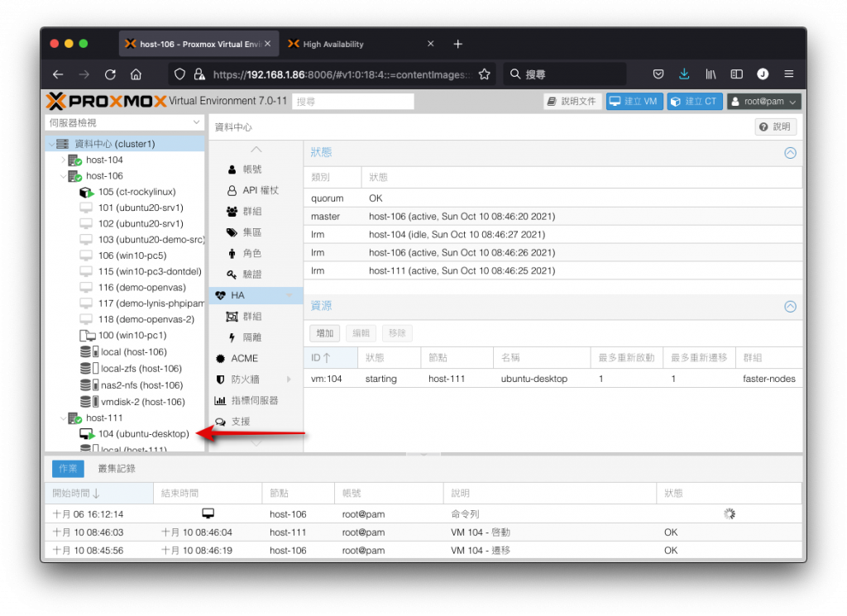Select VM 106 (win10-pc5)
Screen dimensions: 847x616
click(x=132, y=255)
